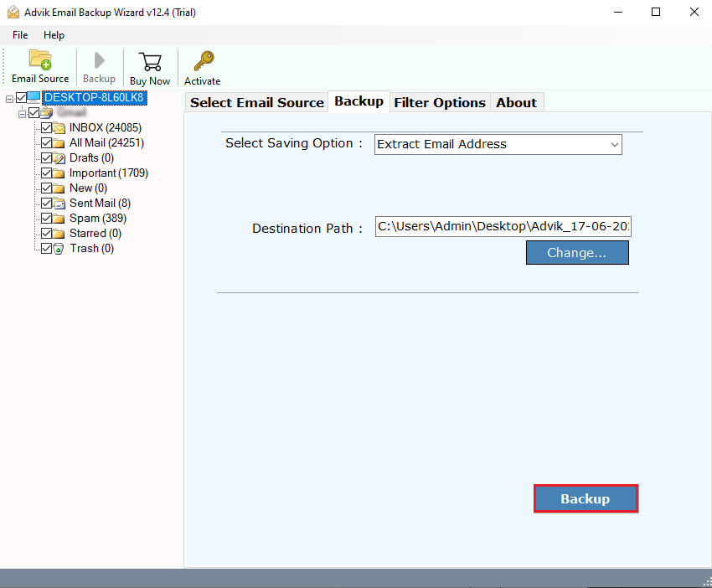Uncheck the All Mail checkbox

pyautogui.click(x=46, y=143)
